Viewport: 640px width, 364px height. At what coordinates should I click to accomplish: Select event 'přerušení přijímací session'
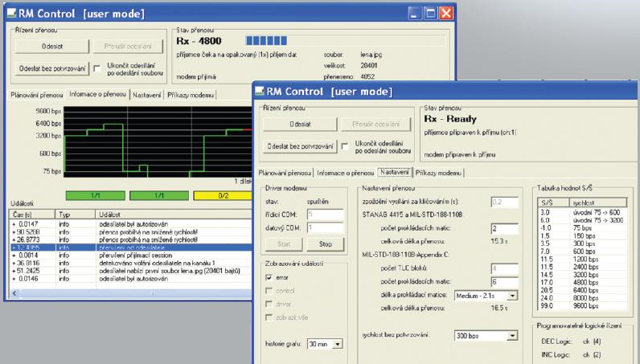coord(131,255)
